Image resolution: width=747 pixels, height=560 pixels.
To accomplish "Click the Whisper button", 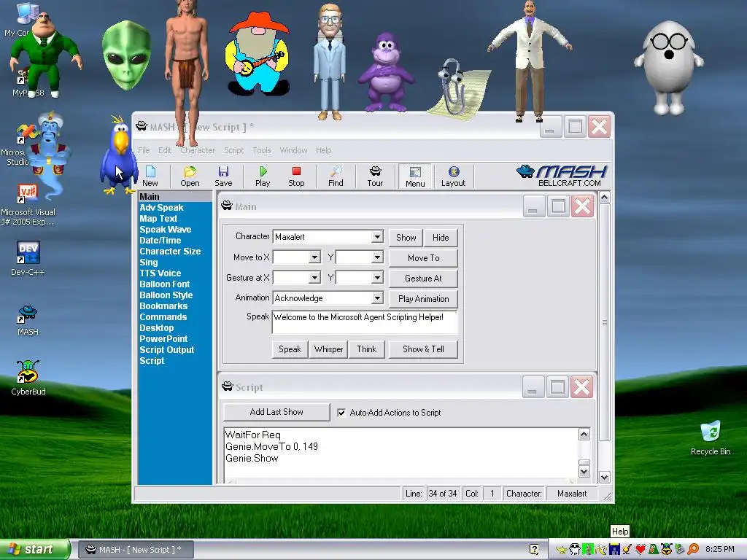I will pos(329,349).
